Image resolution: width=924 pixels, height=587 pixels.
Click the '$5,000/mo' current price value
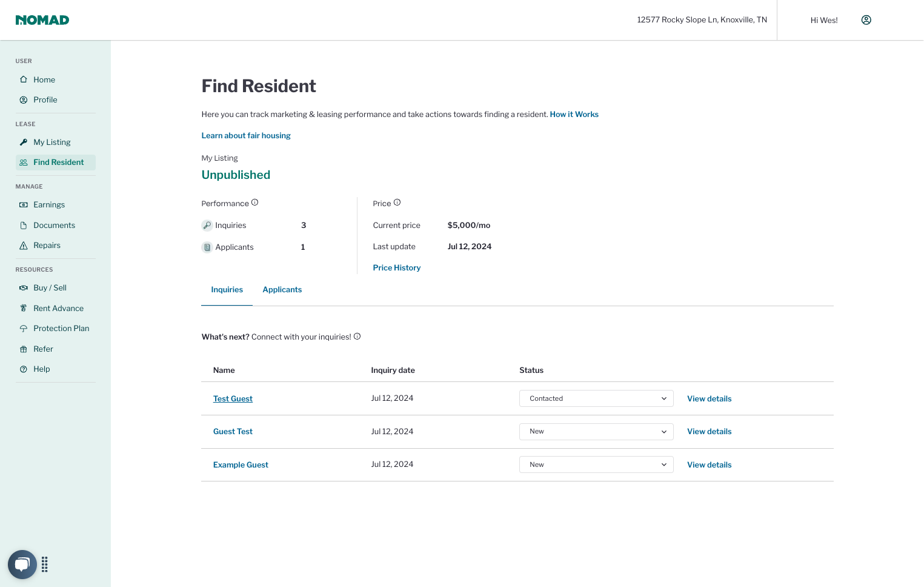(469, 226)
